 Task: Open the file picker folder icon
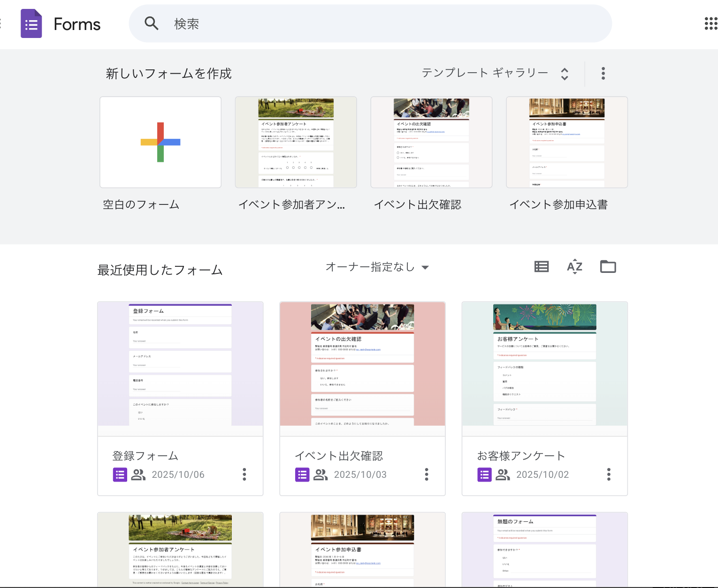[608, 266]
